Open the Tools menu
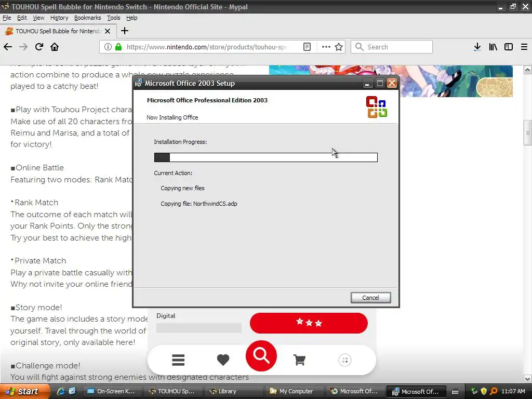 click(x=114, y=18)
